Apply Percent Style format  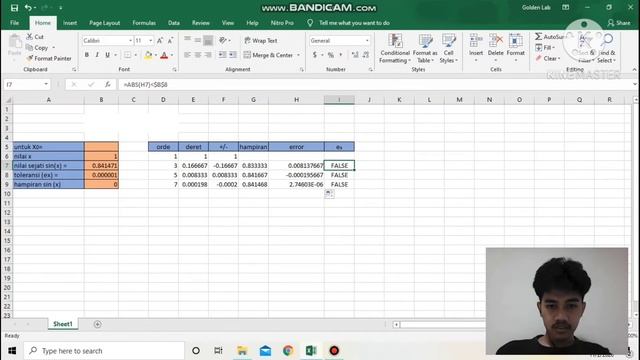click(x=331, y=55)
